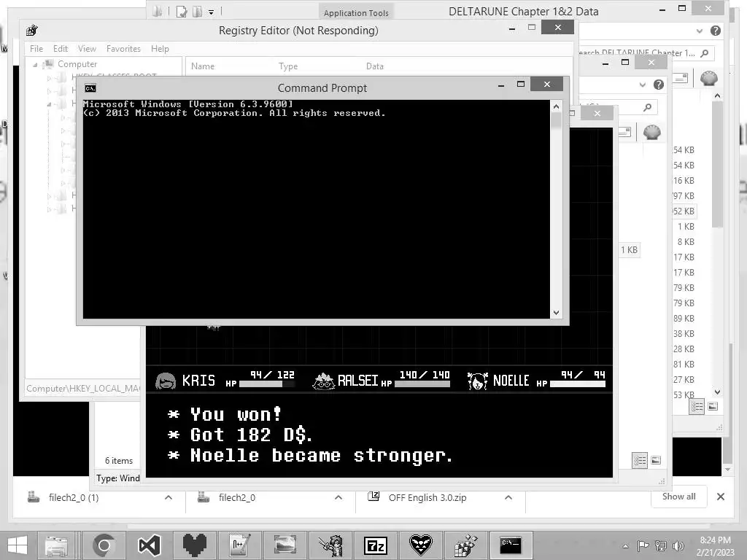The height and width of the screenshot is (560, 747).
Task: Click the Data column header in Registry Editor
Action: [x=374, y=66]
